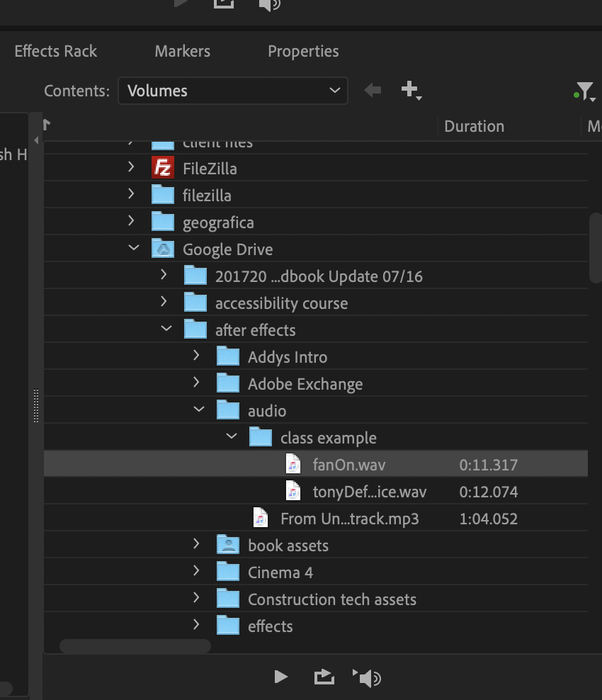The width and height of the screenshot is (602, 700).
Task: Open the Effects Rack panel
Action: tap(55, 50)
